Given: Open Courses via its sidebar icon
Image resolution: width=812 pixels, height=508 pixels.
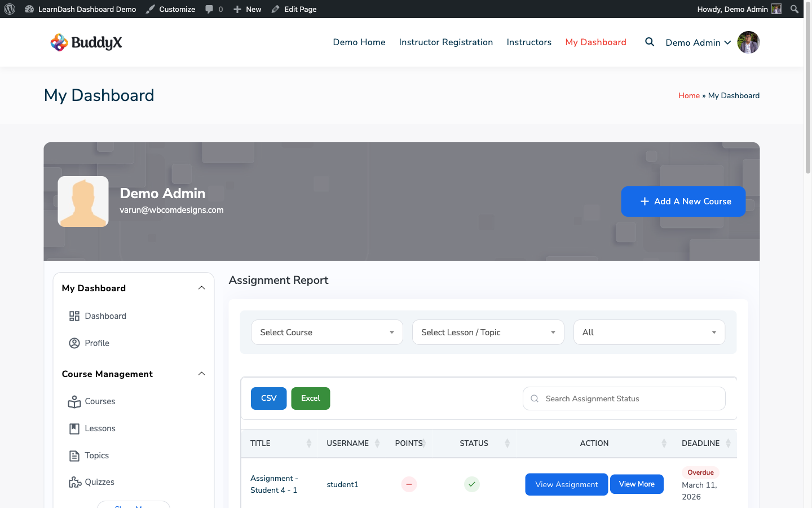Looking at the screenshot, I should coord(74,401).
